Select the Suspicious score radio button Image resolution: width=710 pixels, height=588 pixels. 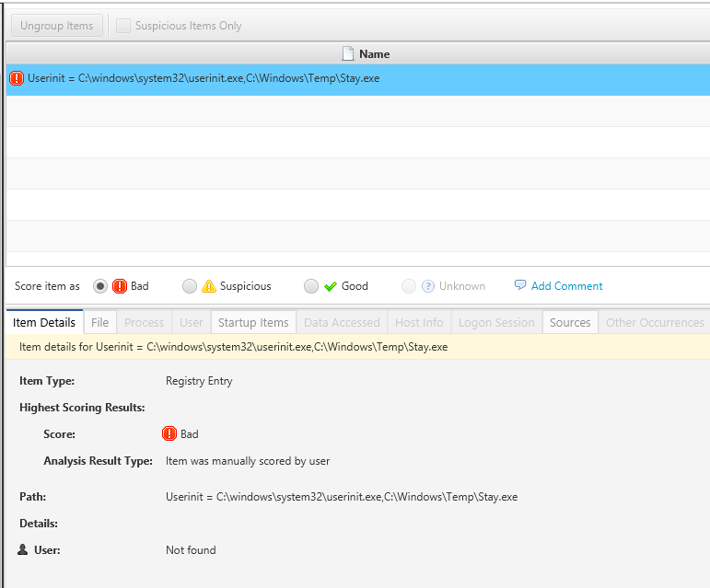click(x=190, y=286)
